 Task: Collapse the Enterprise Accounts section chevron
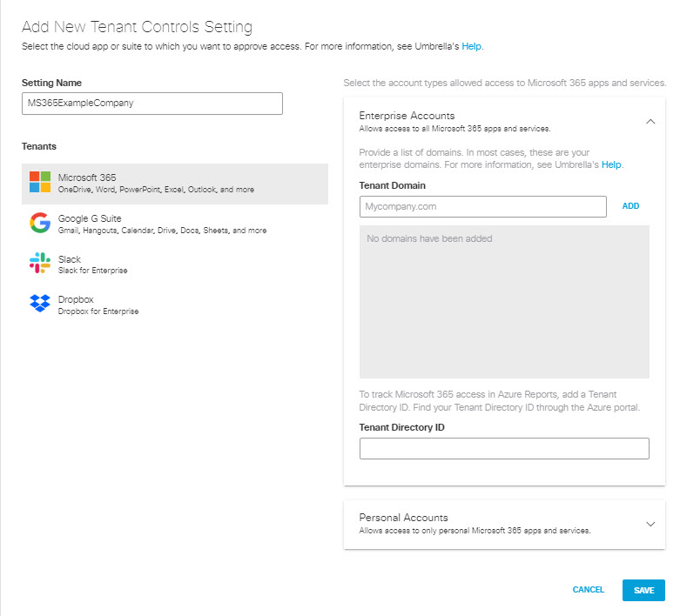(x=650, y=122)
